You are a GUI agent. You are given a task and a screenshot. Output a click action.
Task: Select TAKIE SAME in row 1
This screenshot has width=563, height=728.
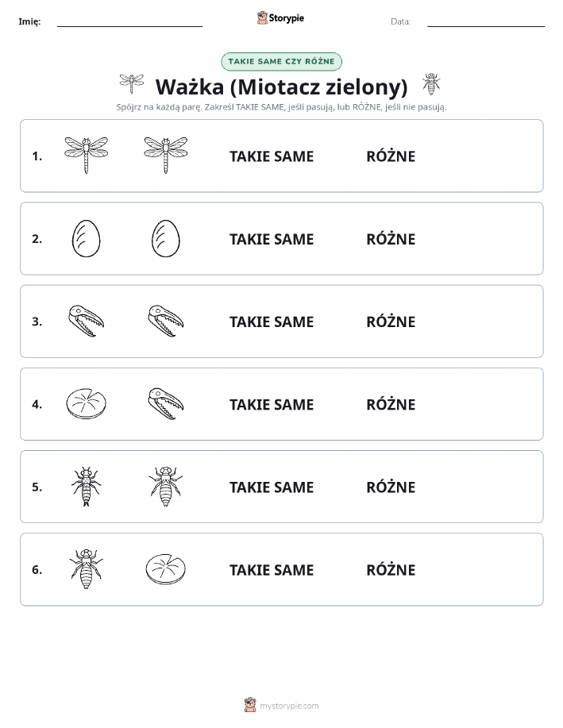click(x=272, y=156)
